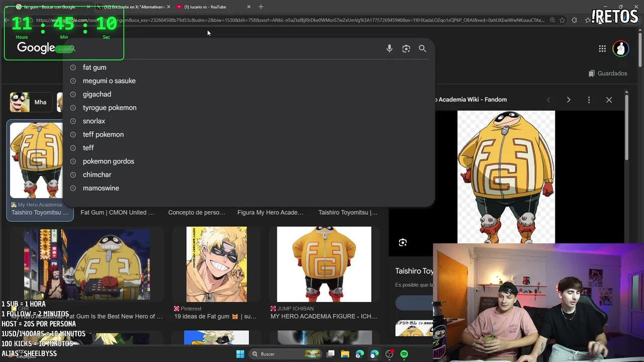Close the image preview panel
644x362 pixels.
609,100
